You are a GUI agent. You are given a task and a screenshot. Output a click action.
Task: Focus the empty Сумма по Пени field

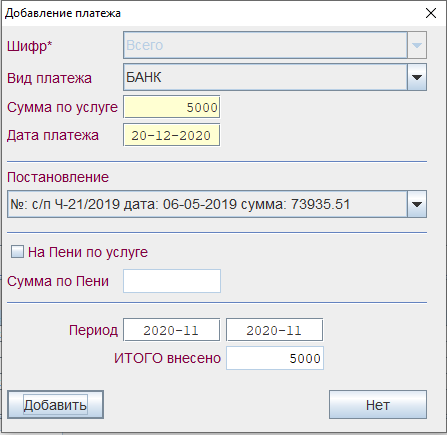tap(172, 281)
